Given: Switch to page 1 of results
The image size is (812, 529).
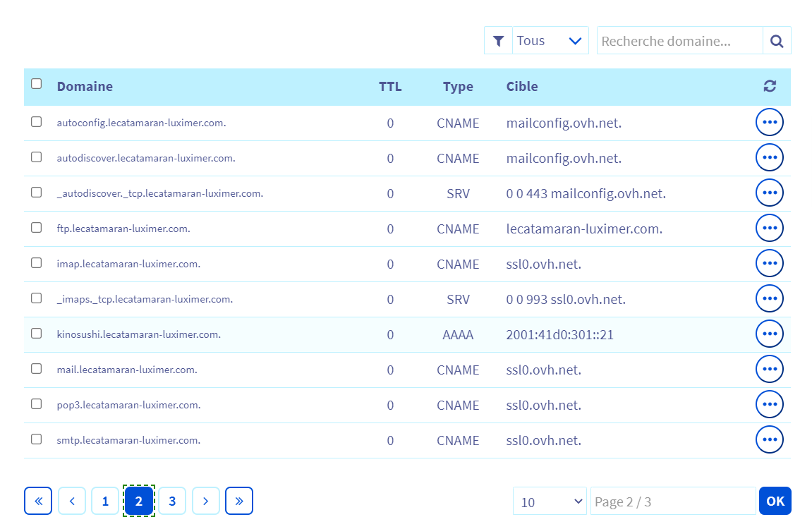Looking at the screenshot, I should [105, 501].
